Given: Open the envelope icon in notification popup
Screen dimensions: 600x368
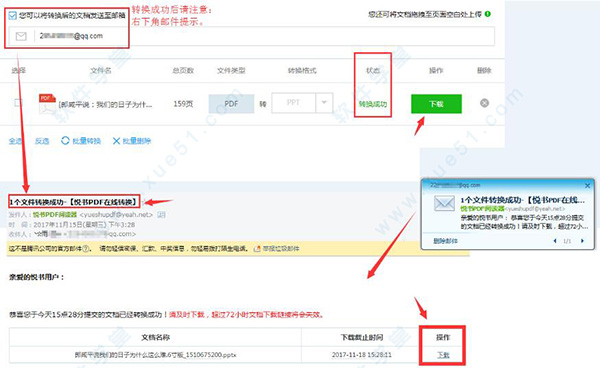Looking at the screenshot, I should coord(444,203).
